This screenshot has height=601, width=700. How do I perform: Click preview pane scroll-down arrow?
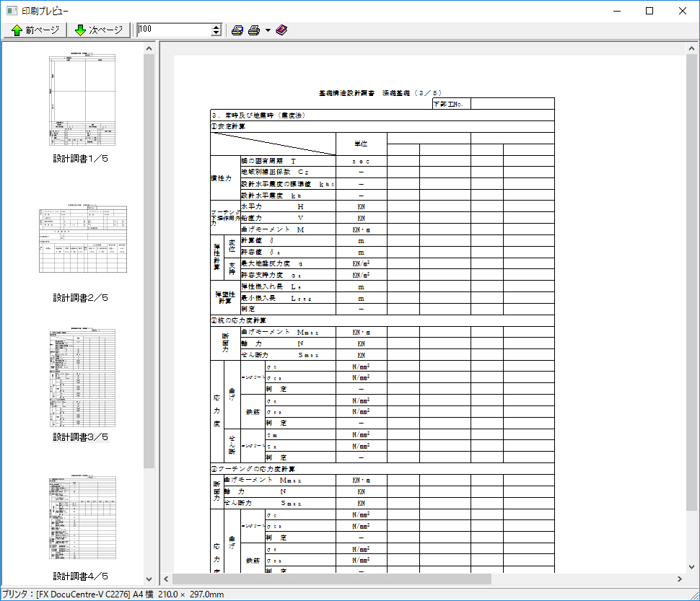tap(691, 567)
